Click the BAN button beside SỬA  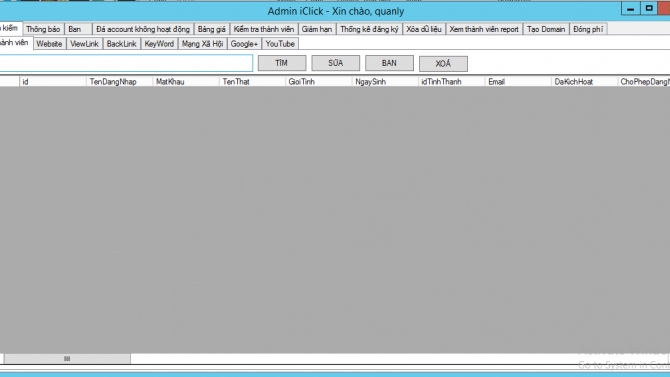[389, 63]
